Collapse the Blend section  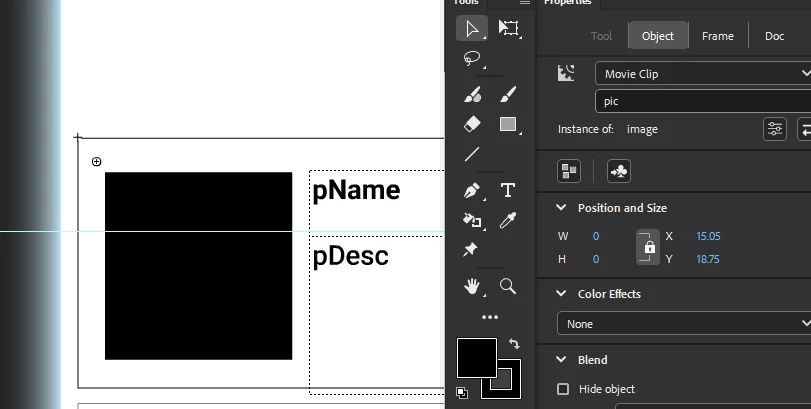pos(561,360)
